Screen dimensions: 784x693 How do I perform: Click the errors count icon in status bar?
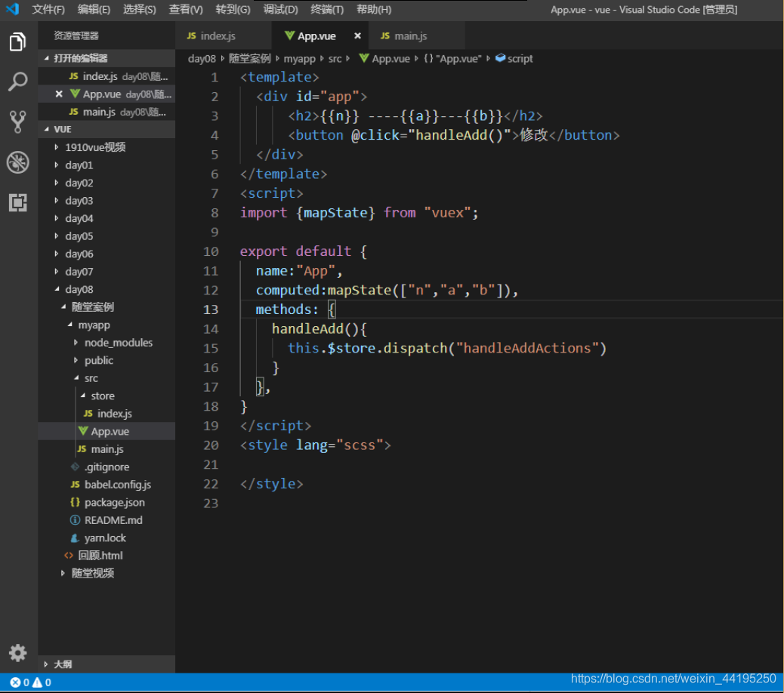tap(16, 682)
